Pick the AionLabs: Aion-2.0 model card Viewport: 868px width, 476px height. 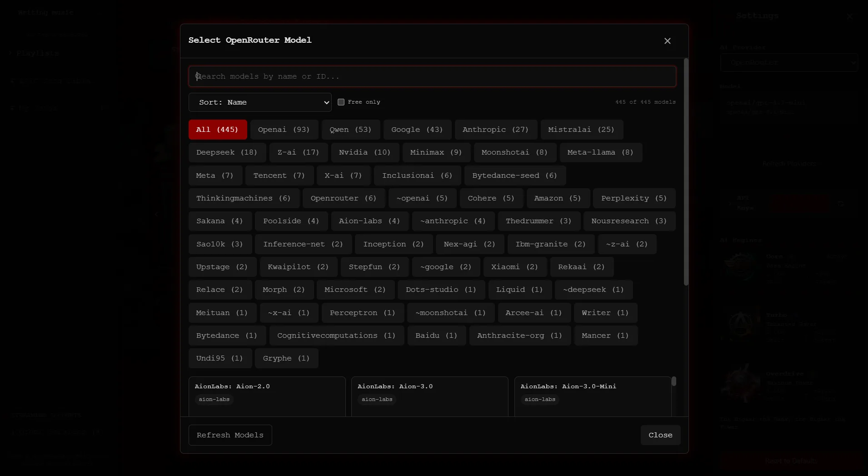[267, 396]
